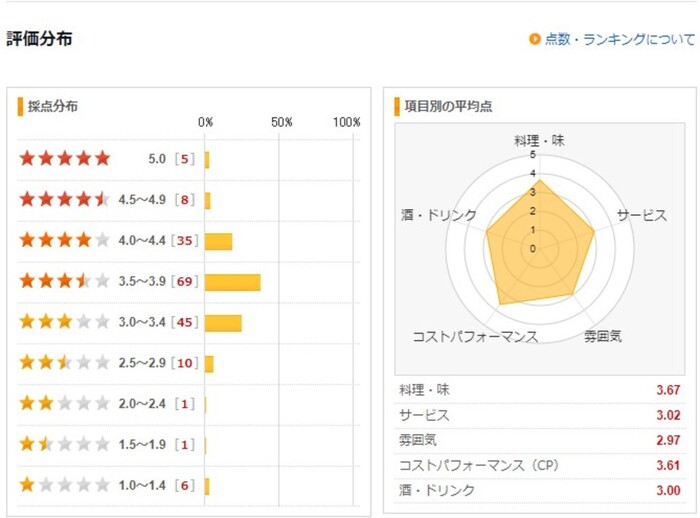Click the 3.0~3.4 three-star icons
Screen dimensions: 700x518
[64, 322]
